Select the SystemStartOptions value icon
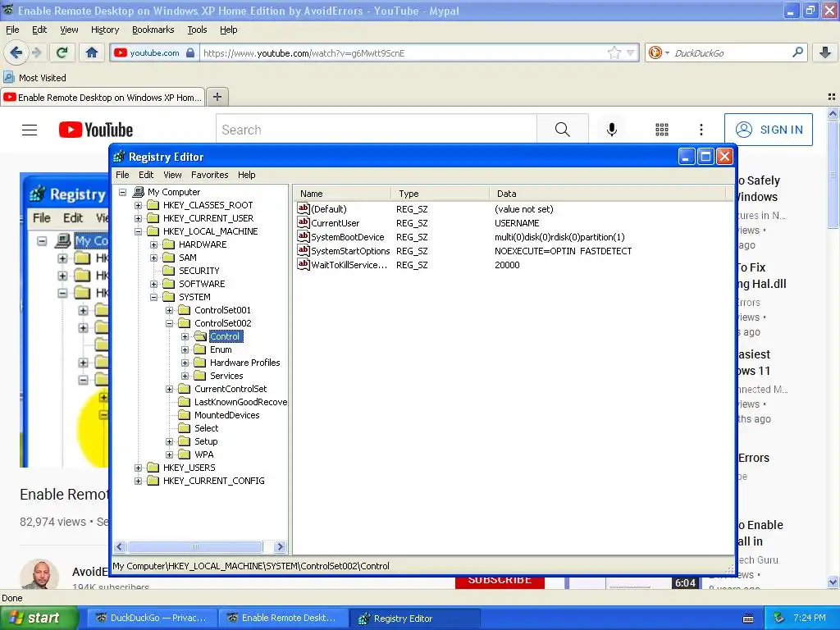The height and width of the screenshot is (630, 840). tap(304, 250)
